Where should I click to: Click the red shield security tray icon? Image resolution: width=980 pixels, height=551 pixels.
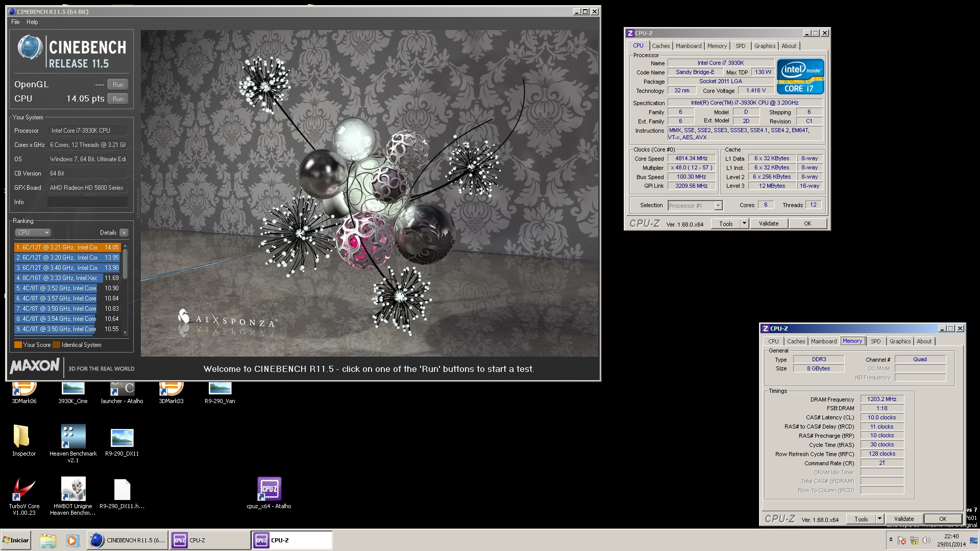point(902,540)
